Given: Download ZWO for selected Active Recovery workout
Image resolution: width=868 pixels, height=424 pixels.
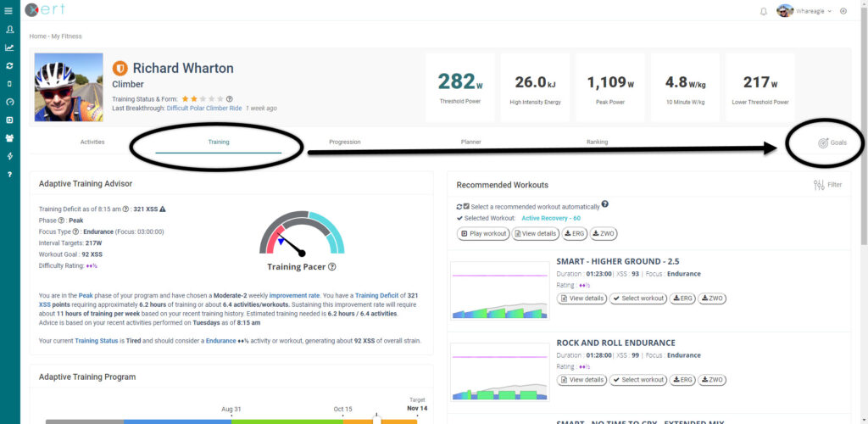Looking at the screenshot, I should click(x=604, y=233).
